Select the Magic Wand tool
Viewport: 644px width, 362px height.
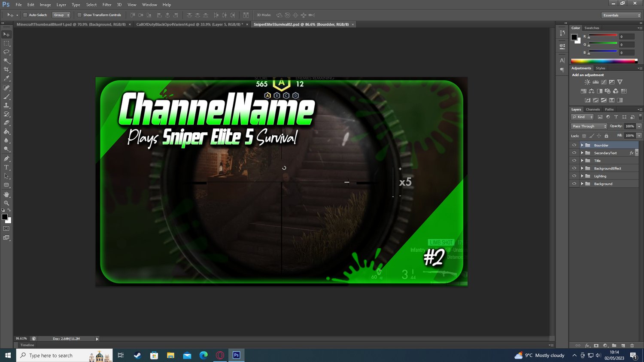click(6, 61)
